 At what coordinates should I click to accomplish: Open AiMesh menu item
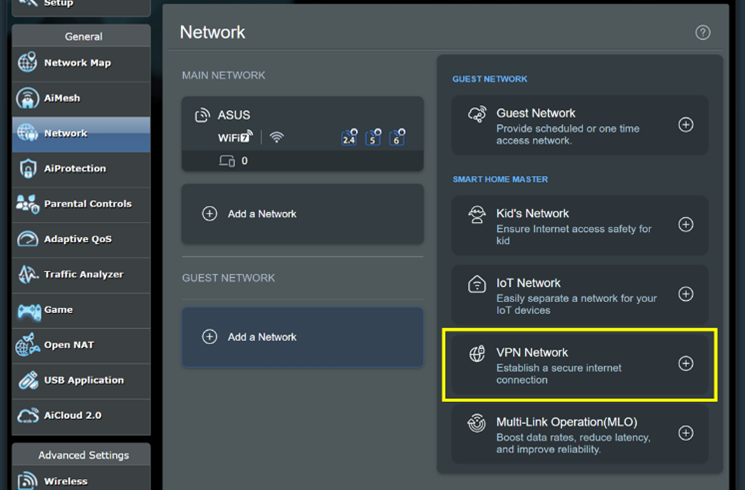click(62, 98)
